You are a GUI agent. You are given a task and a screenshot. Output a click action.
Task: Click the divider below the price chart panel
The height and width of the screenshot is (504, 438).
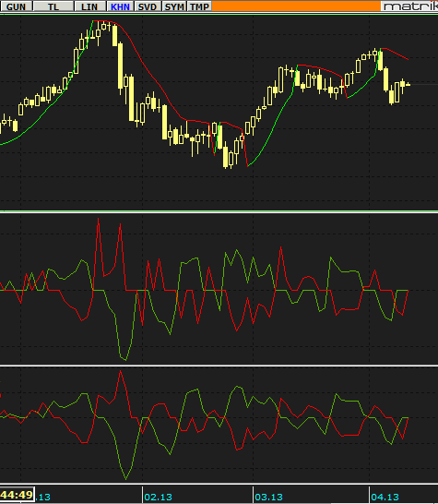pyautogui.click(x=219, y=211)
